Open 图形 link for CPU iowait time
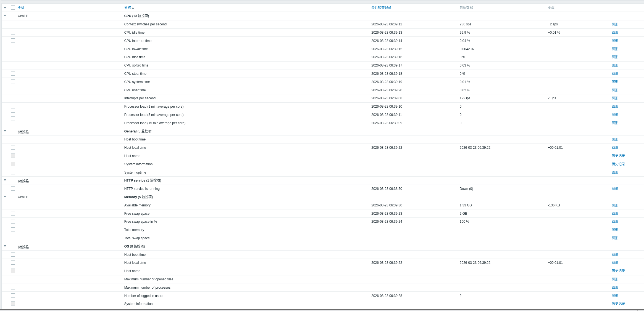644x311 pixels. click(x=615, y=49)
